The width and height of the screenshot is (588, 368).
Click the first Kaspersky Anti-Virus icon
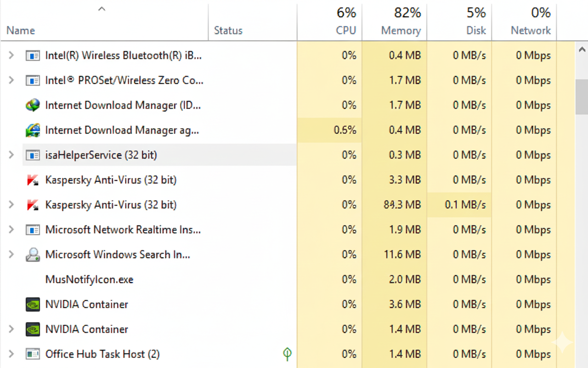[33, 180]
